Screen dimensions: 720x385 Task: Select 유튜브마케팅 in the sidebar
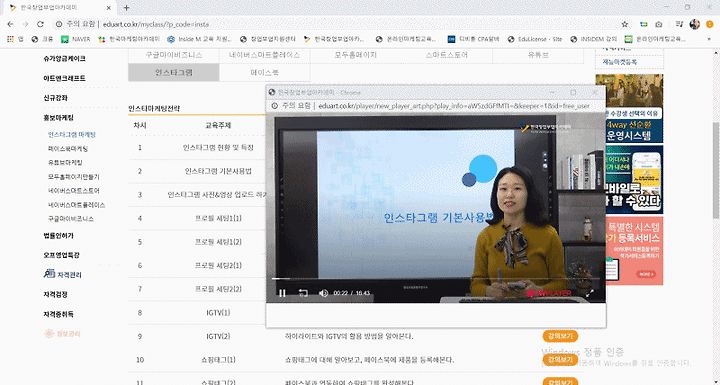(x=65, y=163)
